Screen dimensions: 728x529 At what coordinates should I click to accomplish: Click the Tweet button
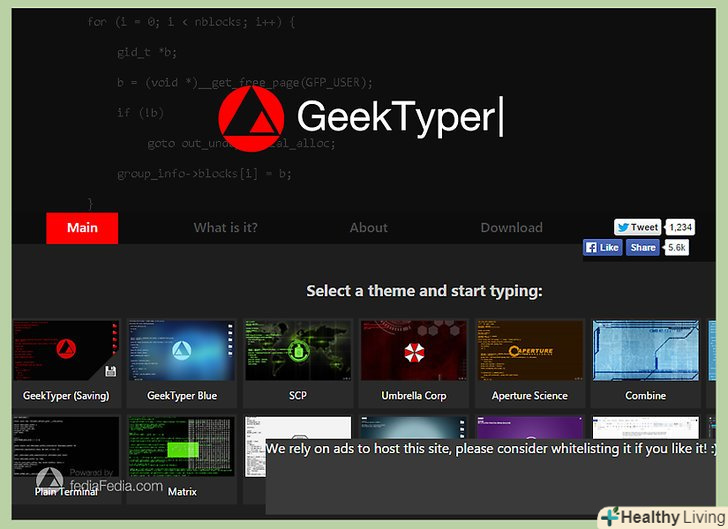click(x=637, y=227)
